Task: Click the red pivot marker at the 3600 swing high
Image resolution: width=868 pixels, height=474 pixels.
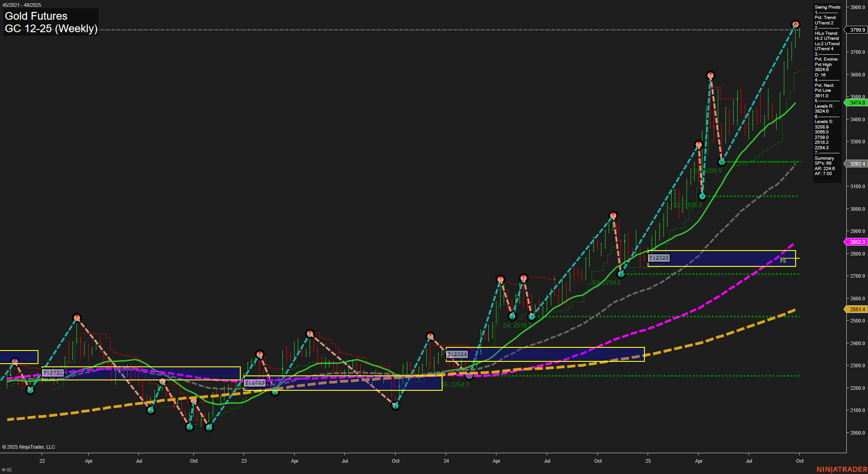Action: click(710, 76)
